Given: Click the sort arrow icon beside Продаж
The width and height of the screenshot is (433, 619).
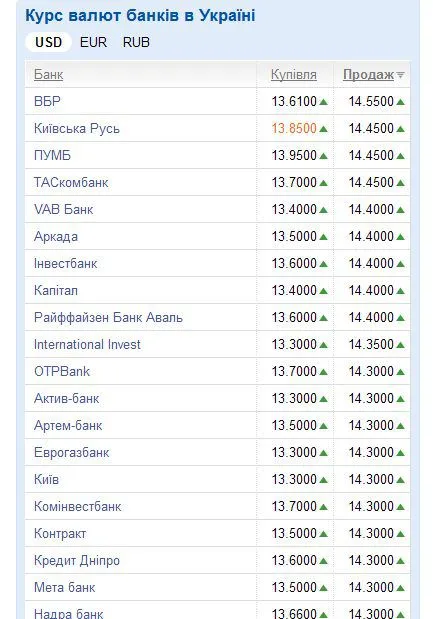Looking at the screenshot, I should (400, 75).
